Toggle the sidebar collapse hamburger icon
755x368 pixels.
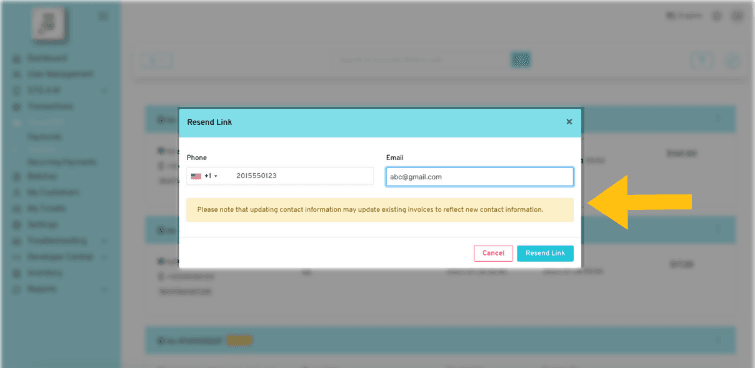(103, 16)
